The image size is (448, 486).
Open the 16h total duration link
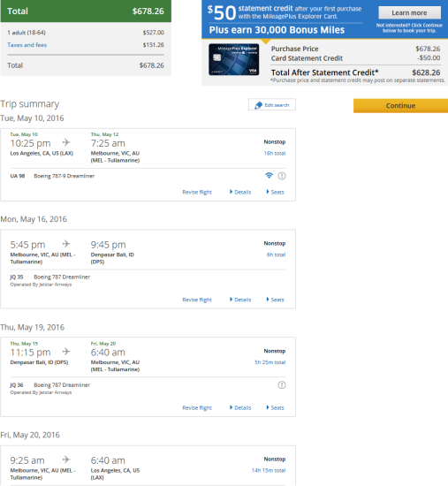(275, 153)
